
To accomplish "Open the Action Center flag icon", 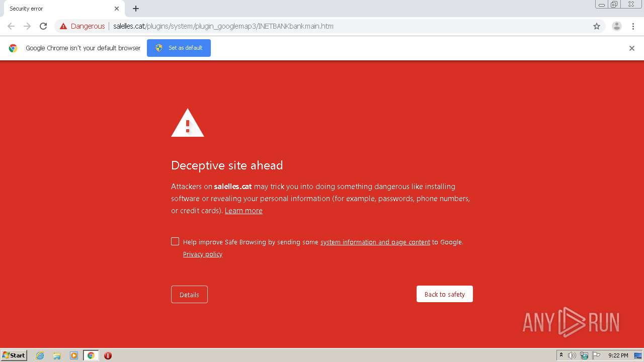I will (596, 355).
